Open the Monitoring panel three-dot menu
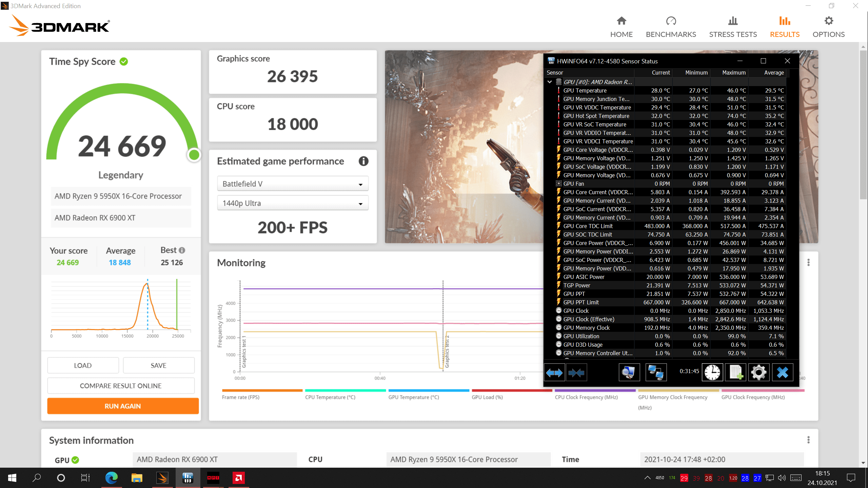The width and height of the screenshot is (868, 488). (x=808, y=262)
